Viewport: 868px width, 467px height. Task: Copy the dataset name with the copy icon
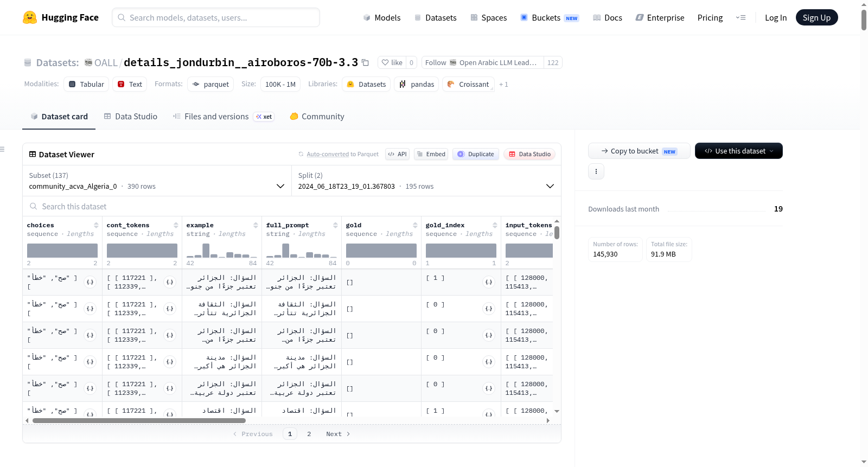tap(366, 62)
